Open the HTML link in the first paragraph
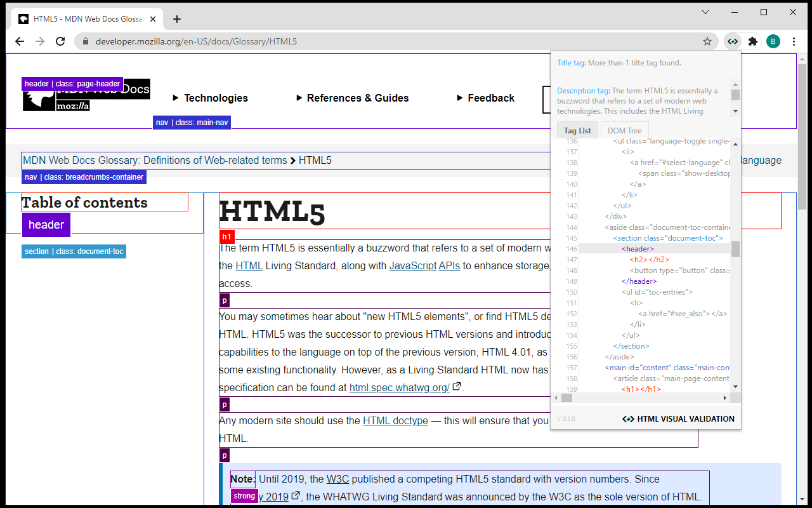The width and height of the screenshot is (812, 508). click(x=249, y=265)
